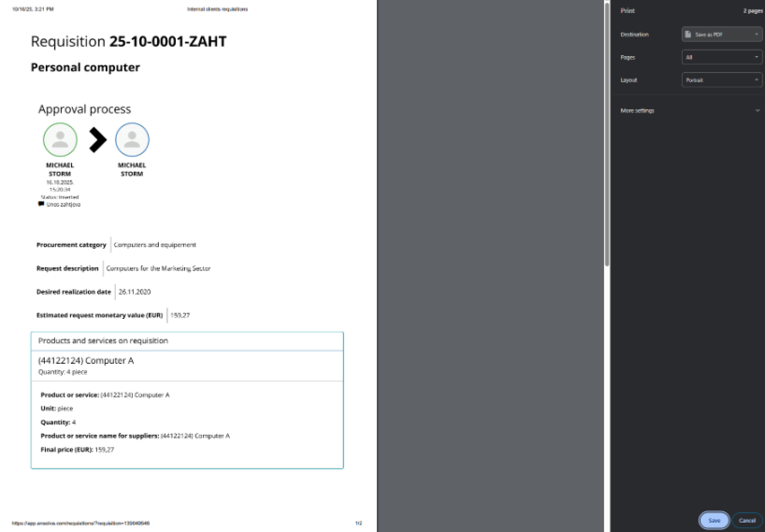This screenshot has width=765, height=532.
Task: Click the black arrow between the approvers
Action: click(96, 140)
